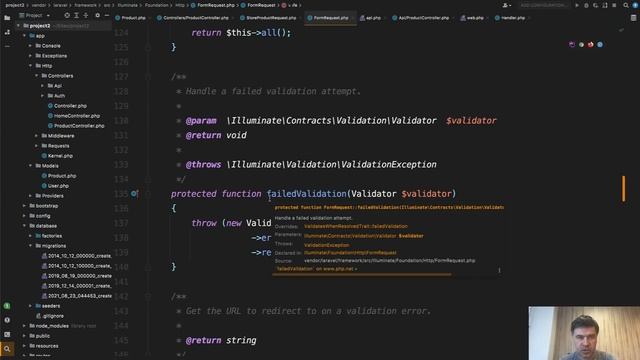Viewport: 640px width, 360px height.
Task: Open file in Chrome browser icon
Action: [581, 44]
